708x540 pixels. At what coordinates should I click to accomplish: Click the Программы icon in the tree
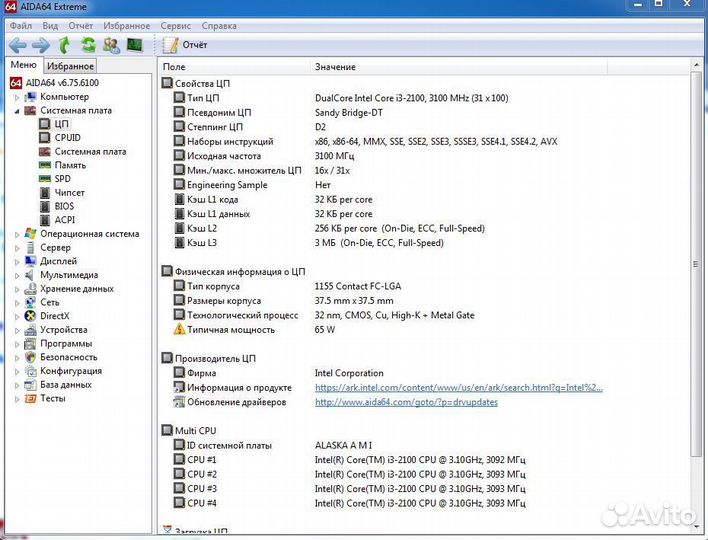point(30,344)
